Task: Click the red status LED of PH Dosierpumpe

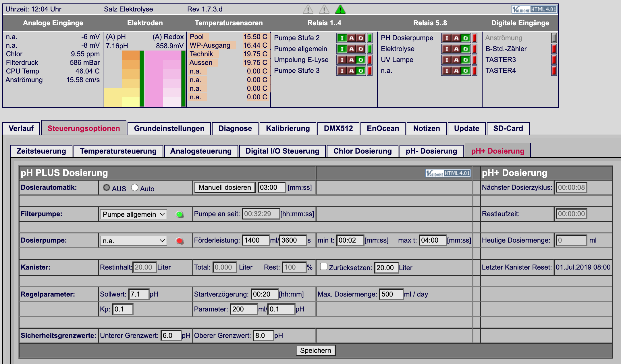Action: tap(475, 38)
